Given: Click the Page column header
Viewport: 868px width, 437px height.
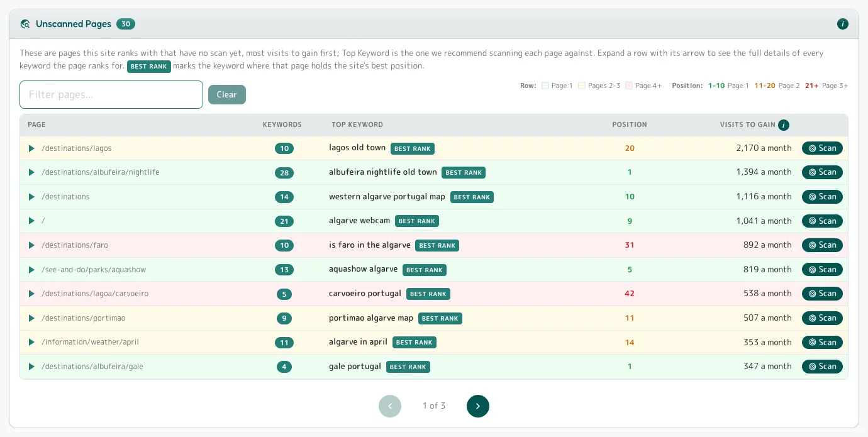Looking at the screenshot, I should [x=36, y=125].
